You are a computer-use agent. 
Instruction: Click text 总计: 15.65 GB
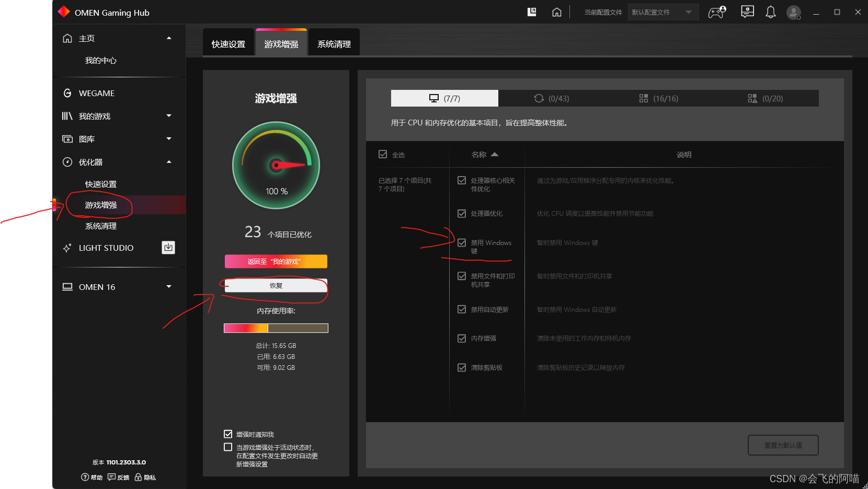click(x=276, y=346)
